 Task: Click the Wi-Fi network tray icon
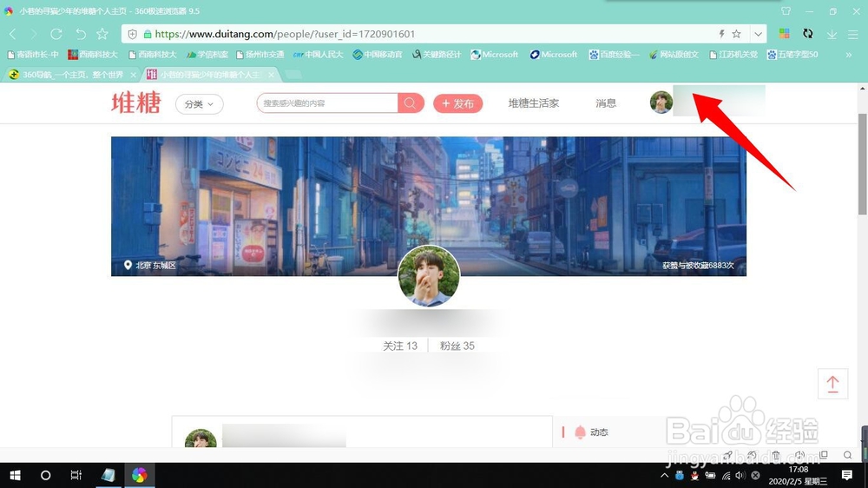coord(726,475)
